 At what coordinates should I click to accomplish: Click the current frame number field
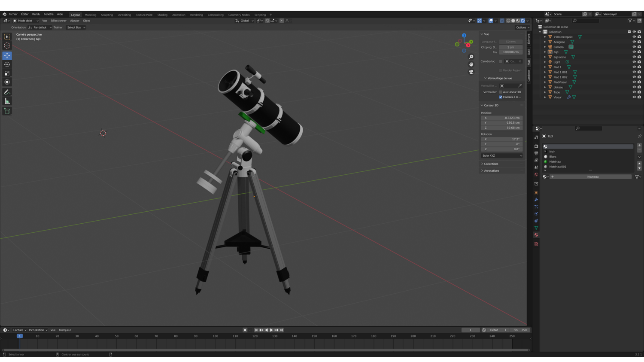[x=471, y=330]
